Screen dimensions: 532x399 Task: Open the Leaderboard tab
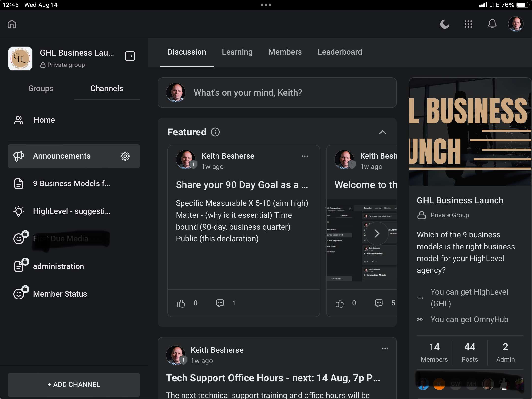coord(340,52)
